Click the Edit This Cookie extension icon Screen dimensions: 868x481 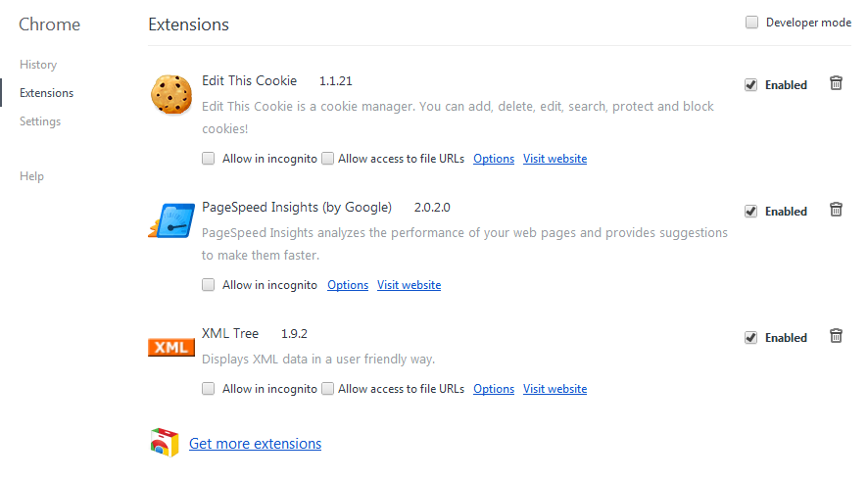[171, 93]
